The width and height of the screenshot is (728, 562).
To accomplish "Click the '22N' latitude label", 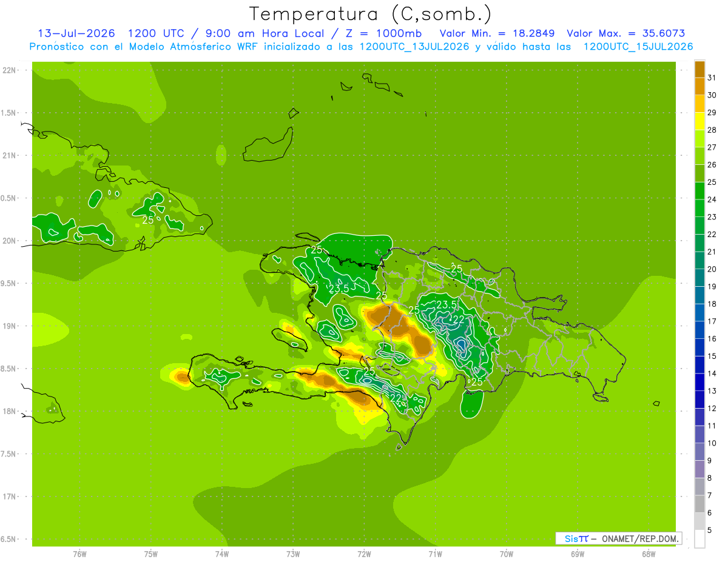I will [x=10, y=70].
